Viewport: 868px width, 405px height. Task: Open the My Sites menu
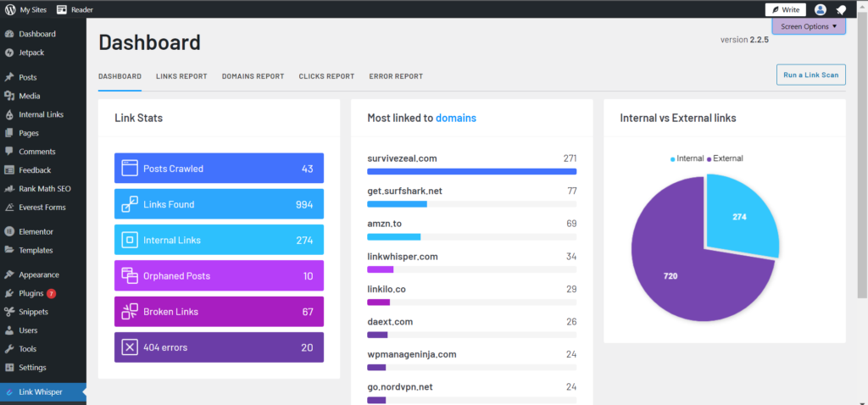point(26,9)
